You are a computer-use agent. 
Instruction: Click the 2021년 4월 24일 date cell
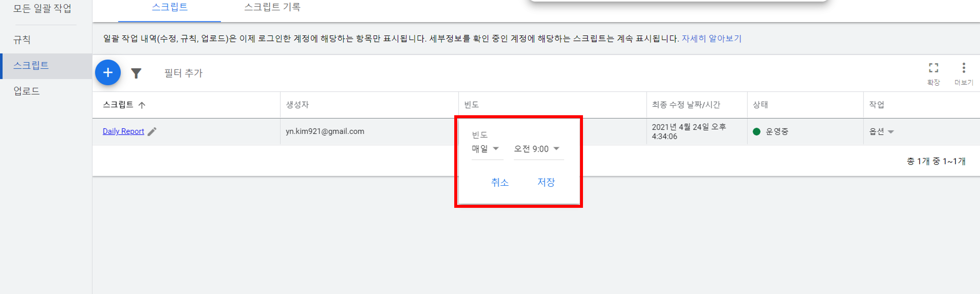click(x=689, y=131)
